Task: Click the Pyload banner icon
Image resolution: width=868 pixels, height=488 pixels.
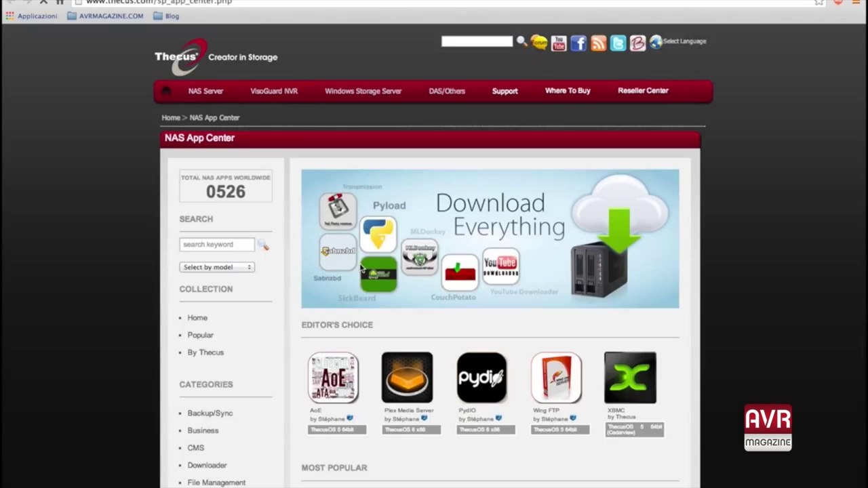Action: click(378, 234)
